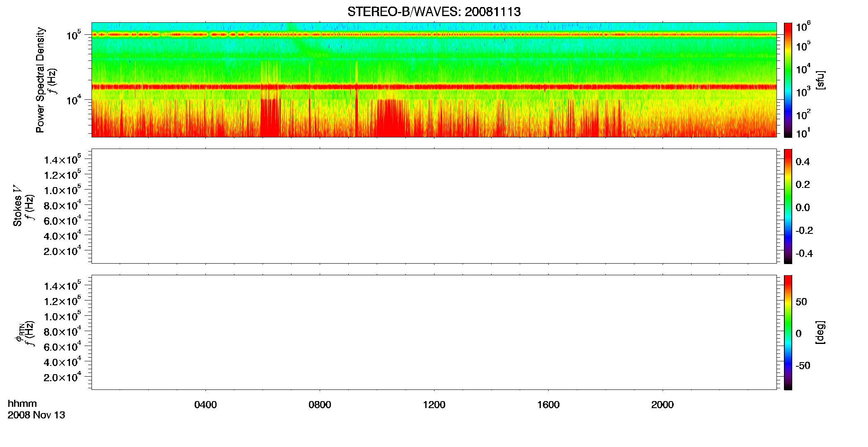Screen dimensions: 868x447
Task: Click the Stokes V color bar
Action: (788, 206)
